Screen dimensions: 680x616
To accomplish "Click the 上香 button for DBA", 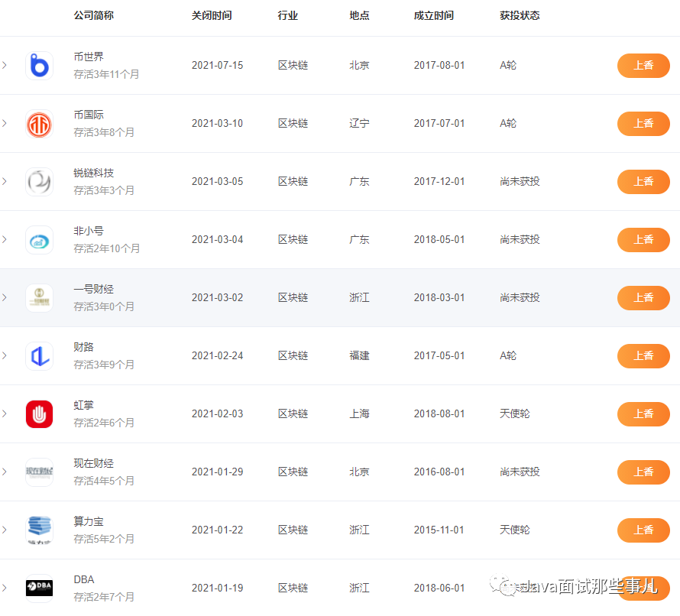I will pos(643,588).
